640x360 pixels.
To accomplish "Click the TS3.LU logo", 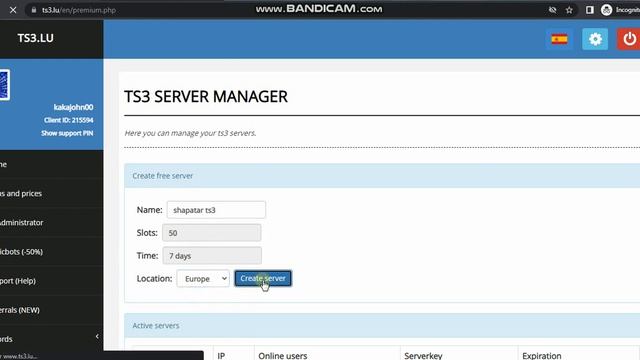I will pos(36,38).
